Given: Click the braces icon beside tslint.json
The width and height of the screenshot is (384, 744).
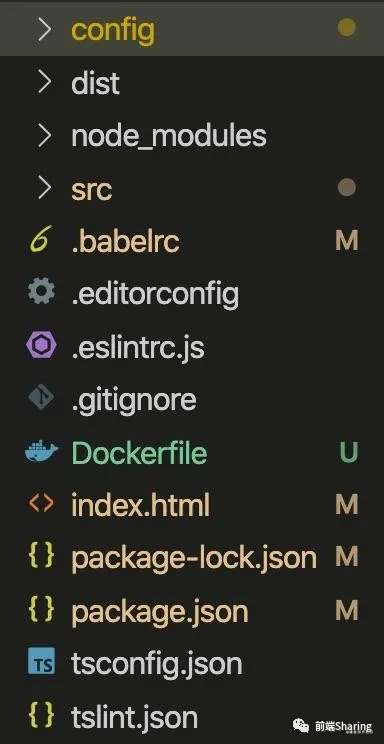Looking at the screenshot, I should pos(41,716).
